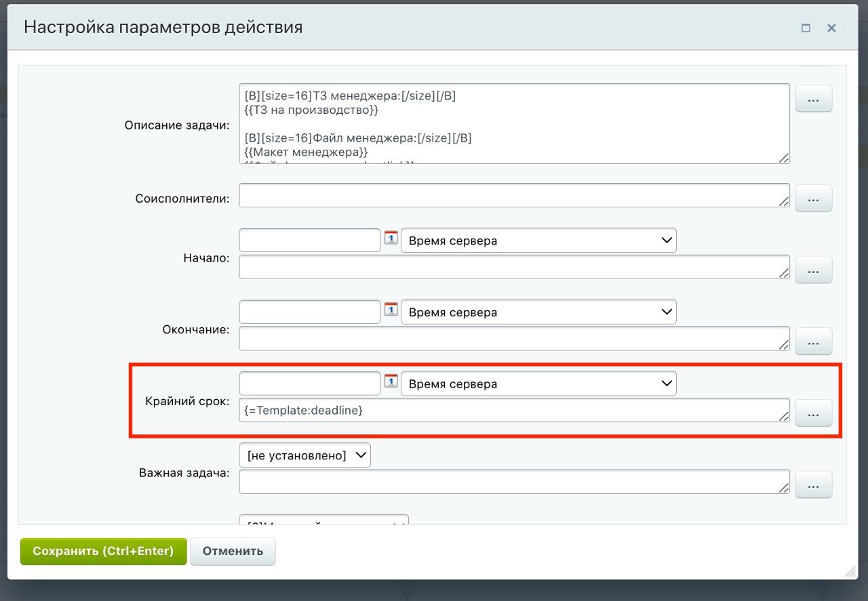Screen dimensions: 868x601
Task: Click ellipsis button next to Окончание field
Action: (813, 342)
